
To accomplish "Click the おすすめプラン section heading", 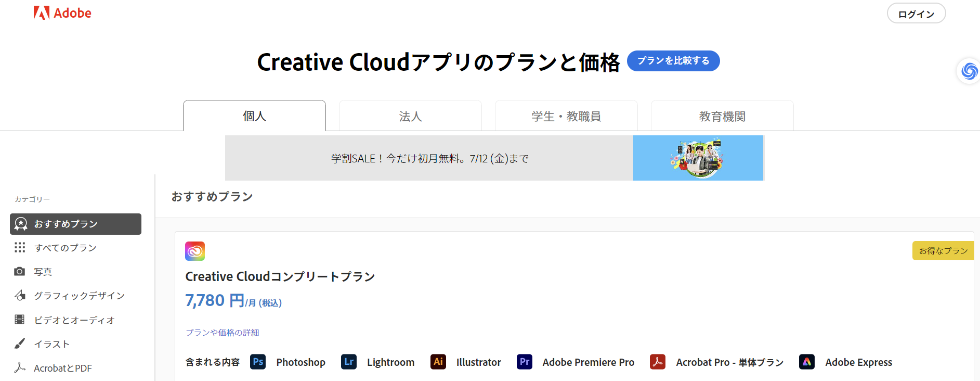I will click(212, 197).
